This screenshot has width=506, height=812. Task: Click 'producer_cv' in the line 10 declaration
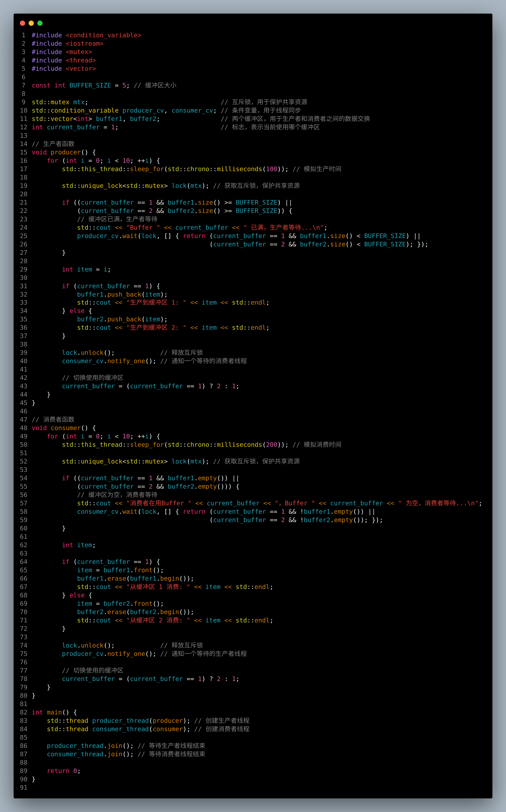143,110
